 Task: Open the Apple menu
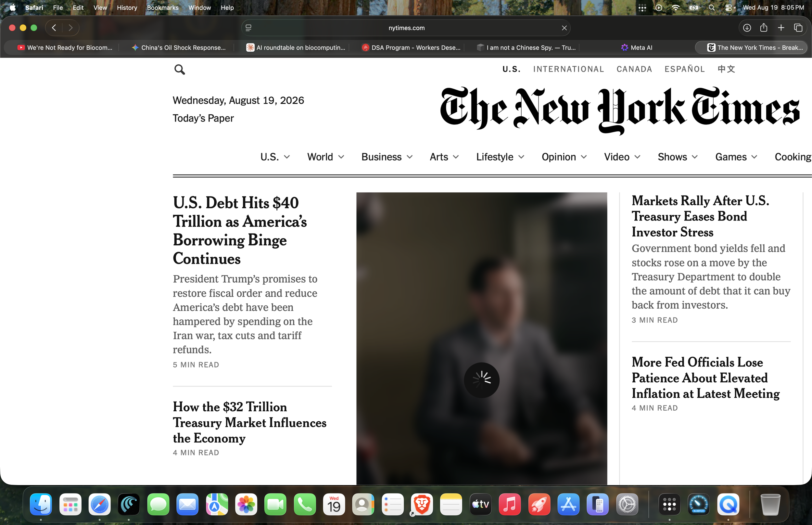[13, 7]
